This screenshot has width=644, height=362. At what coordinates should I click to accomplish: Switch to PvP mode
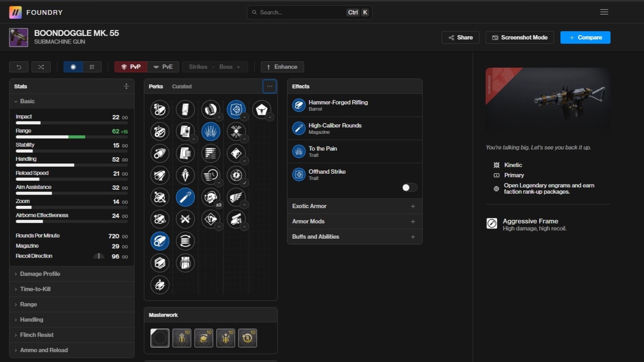pyautogui.click(x=131, y=67)
